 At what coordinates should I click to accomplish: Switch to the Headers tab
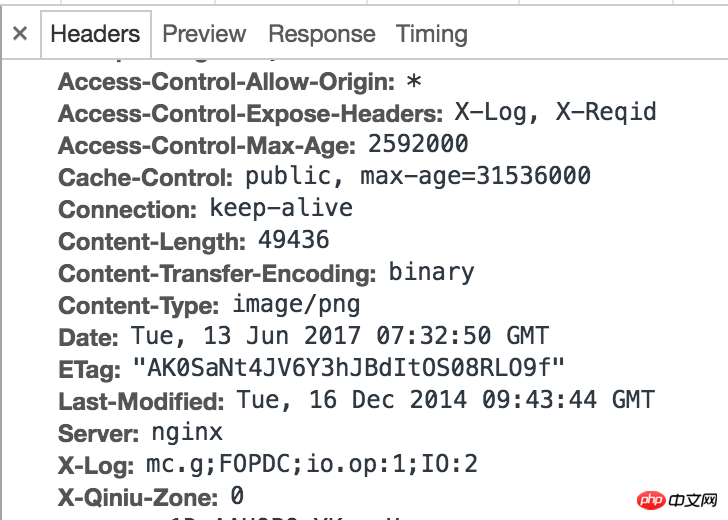coord(96,34)
